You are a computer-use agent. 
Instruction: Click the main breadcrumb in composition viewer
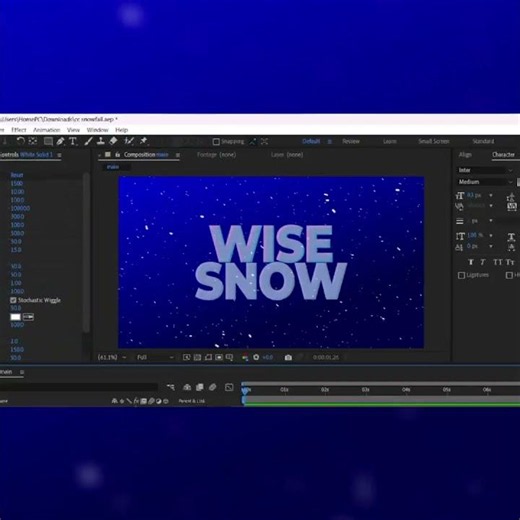point(113,167)
